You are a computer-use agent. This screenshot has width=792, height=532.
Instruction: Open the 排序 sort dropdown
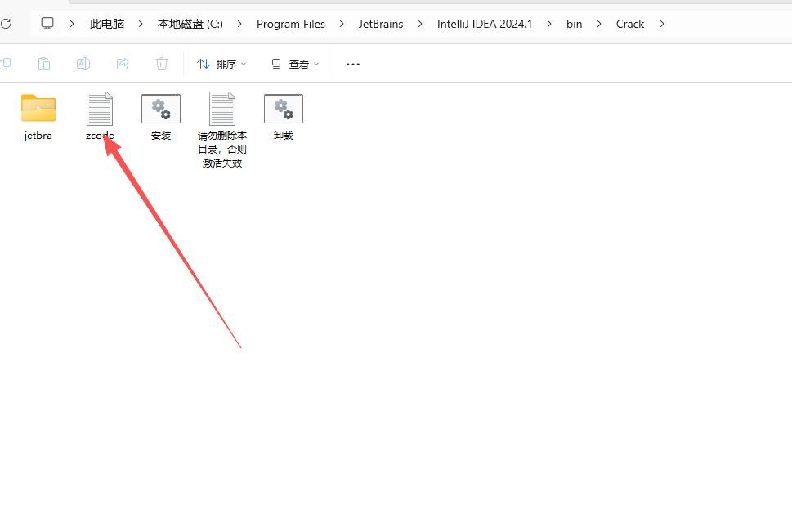(221, 63)
